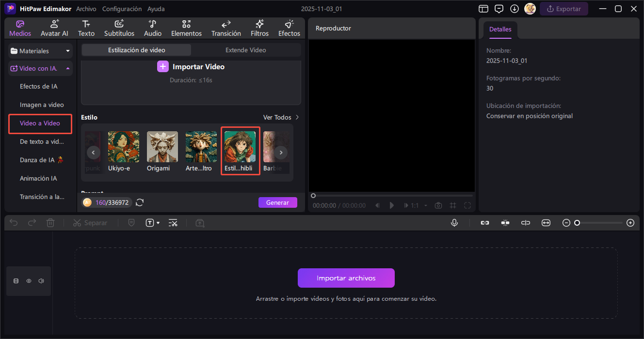
Task: Open the Subtítulos tool
Action: (119, 28)
